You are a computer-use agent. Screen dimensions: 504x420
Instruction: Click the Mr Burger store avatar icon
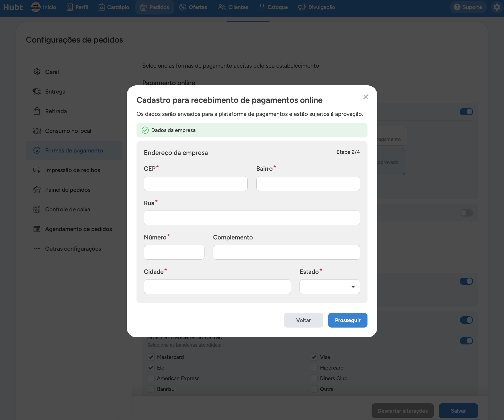[x=36, y=7]
